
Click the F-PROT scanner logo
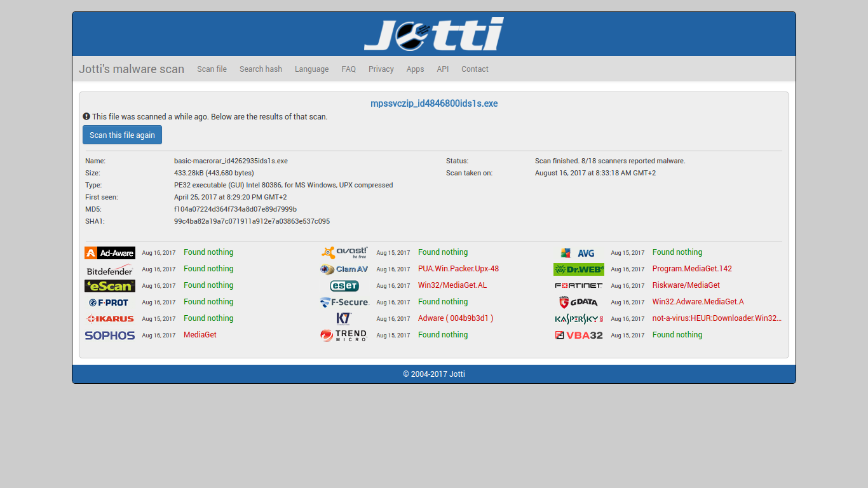109,302
